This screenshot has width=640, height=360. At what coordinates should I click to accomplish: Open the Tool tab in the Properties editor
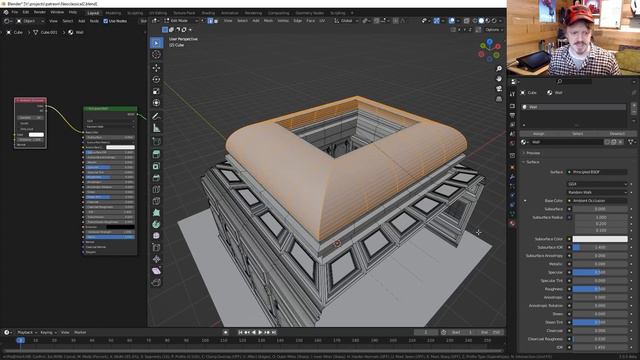click(x=512, y=94)
